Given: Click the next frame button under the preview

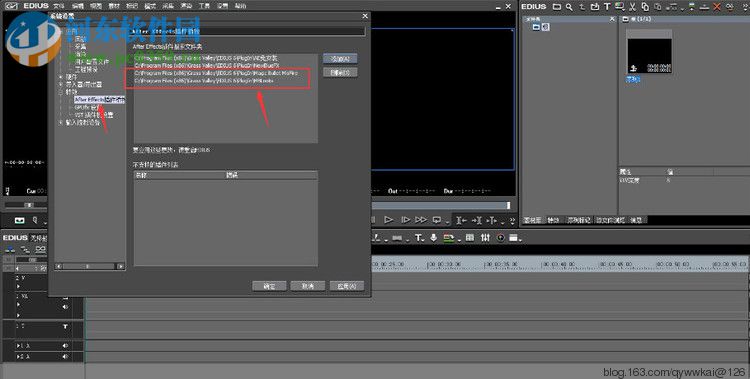Looking at the screenshot, I should click(405, 220).
